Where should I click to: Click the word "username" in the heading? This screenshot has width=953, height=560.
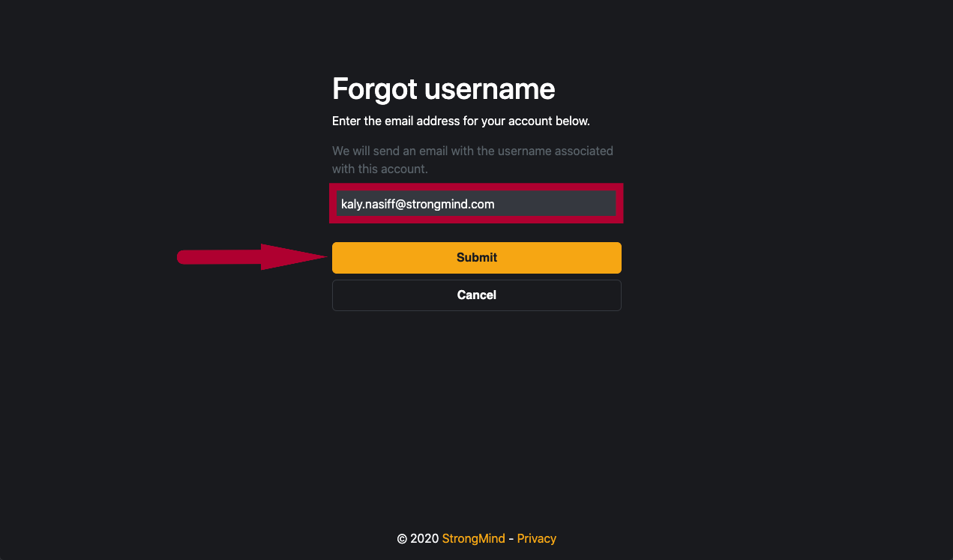[x=490, y=88]
